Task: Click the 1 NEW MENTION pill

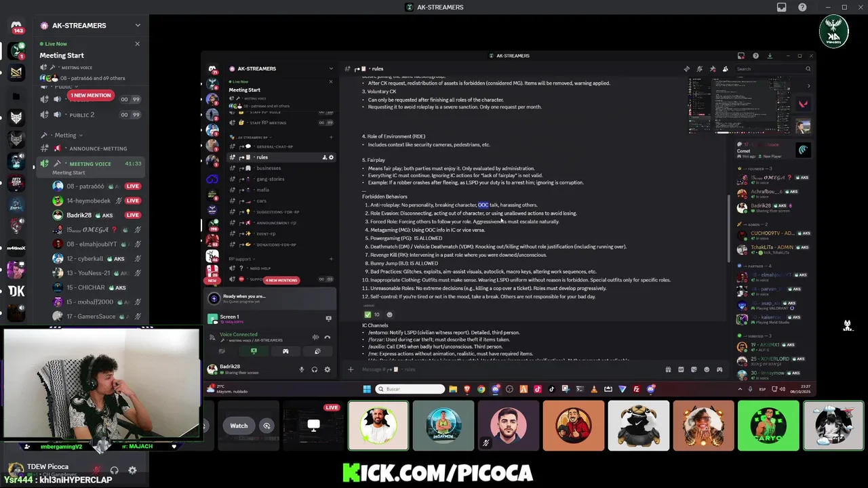Action: click(90, 96)
